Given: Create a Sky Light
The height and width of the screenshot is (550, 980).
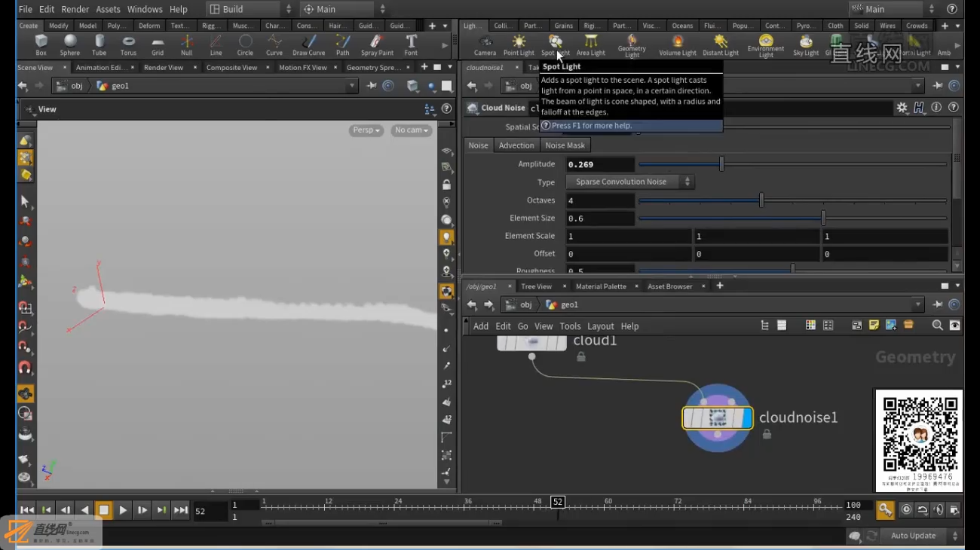Looking at the screenshot, I should click(806, 45).
